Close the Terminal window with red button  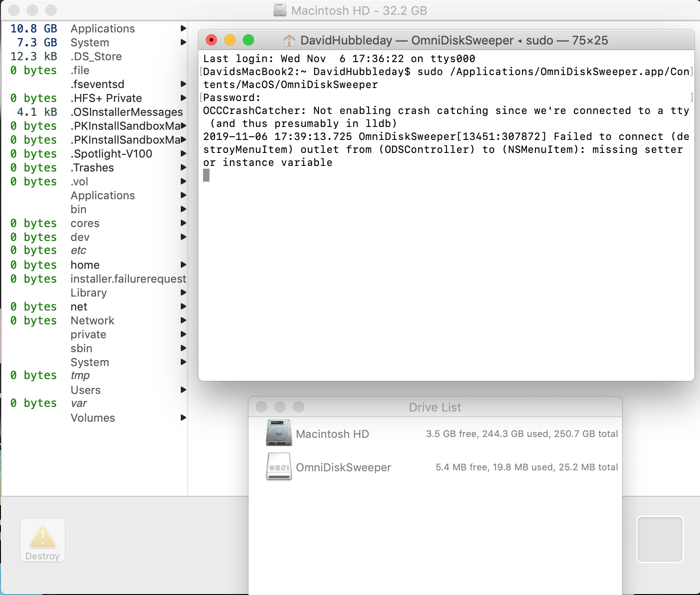click(211, 40)
